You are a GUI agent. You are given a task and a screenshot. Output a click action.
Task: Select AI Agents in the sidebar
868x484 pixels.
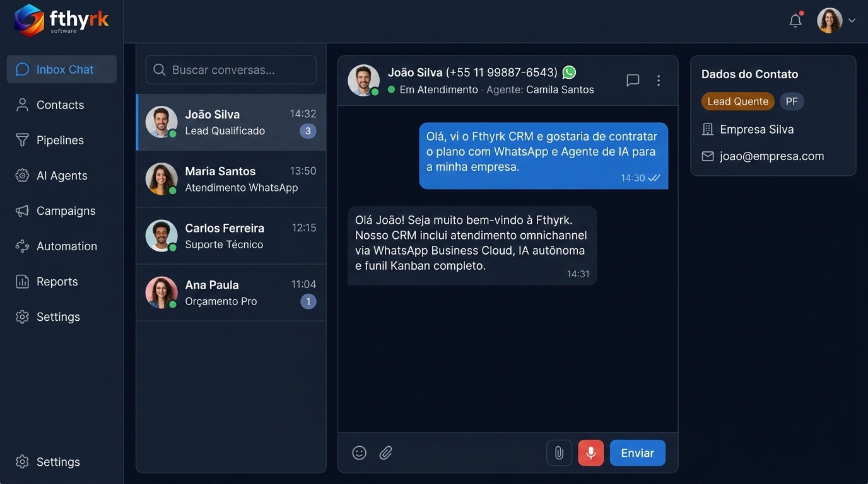(62, 175)
